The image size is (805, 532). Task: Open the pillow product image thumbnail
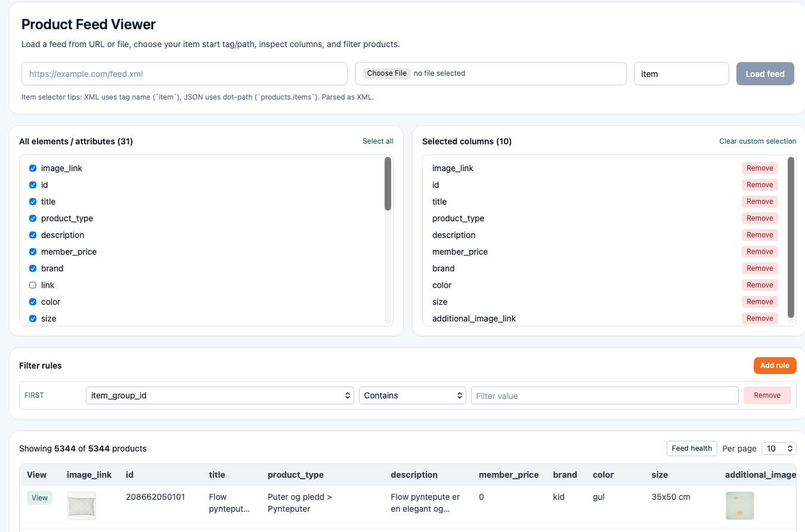tap(82, 506)
